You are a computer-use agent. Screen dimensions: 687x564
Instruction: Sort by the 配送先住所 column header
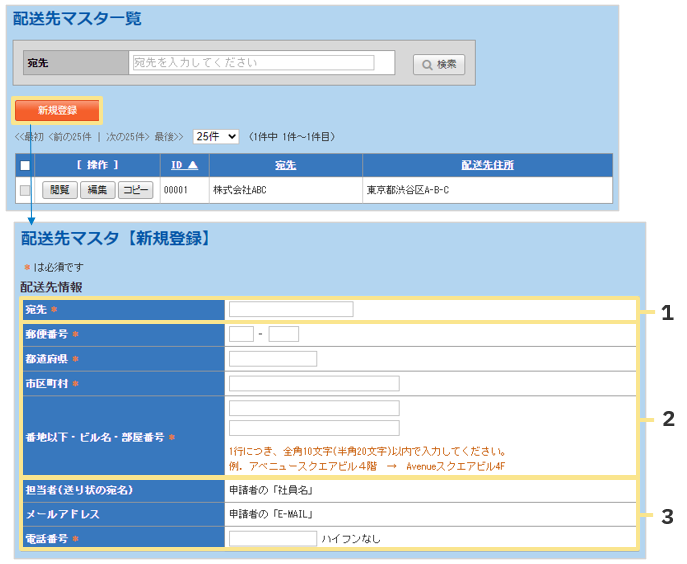point(487,165)
